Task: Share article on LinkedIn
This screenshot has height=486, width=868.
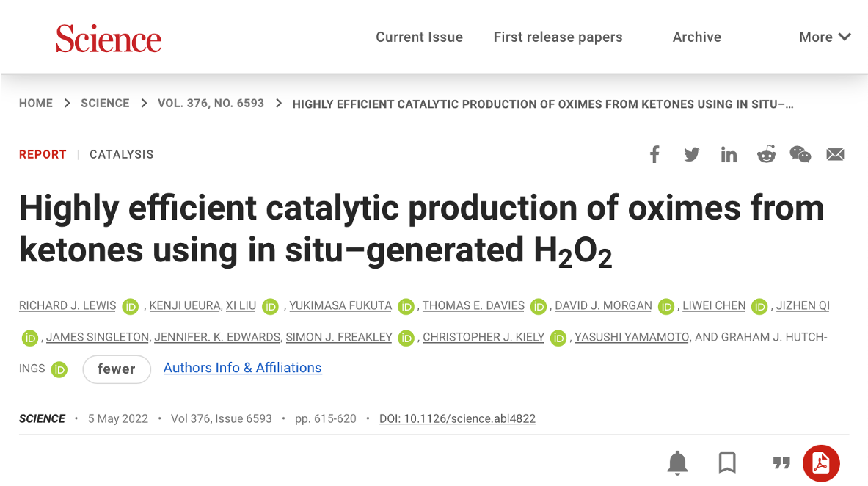Action: tap(729, 154)
